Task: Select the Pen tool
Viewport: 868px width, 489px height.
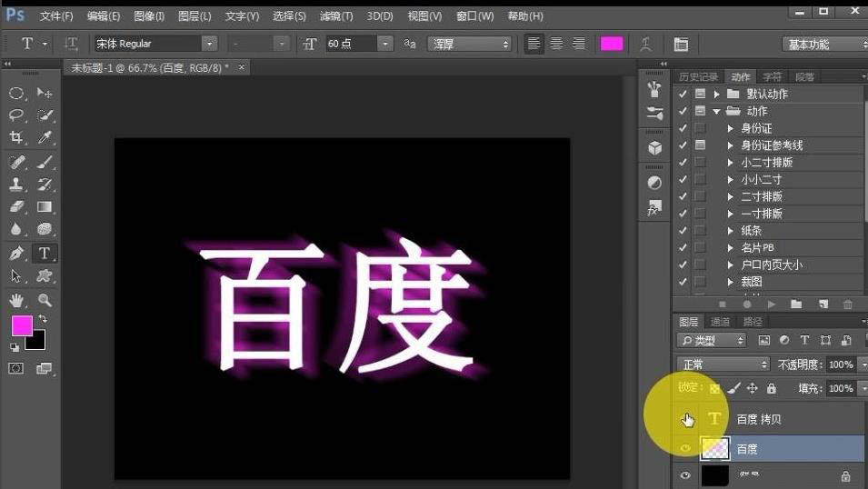Action: coord(16,253)
